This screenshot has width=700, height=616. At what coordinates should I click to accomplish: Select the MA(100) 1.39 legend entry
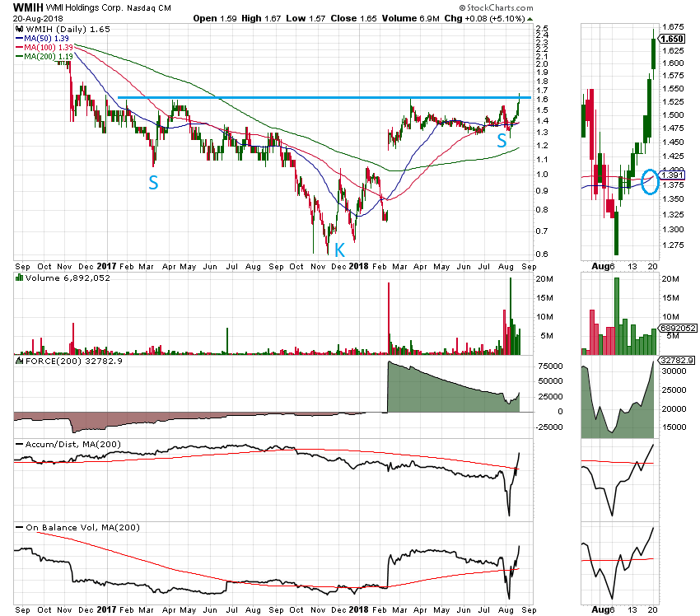click(x=44, y=47)
